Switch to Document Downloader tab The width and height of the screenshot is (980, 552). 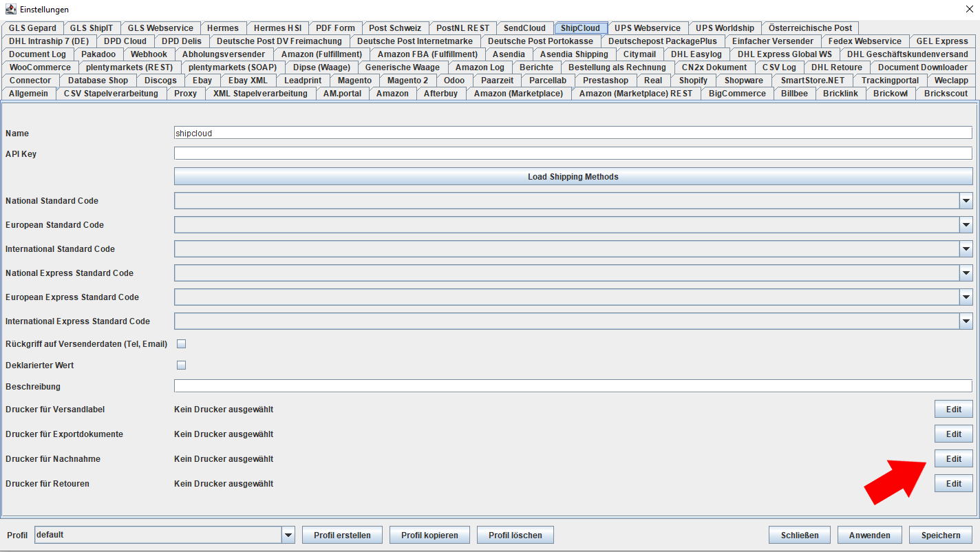[x=923, y=67]
